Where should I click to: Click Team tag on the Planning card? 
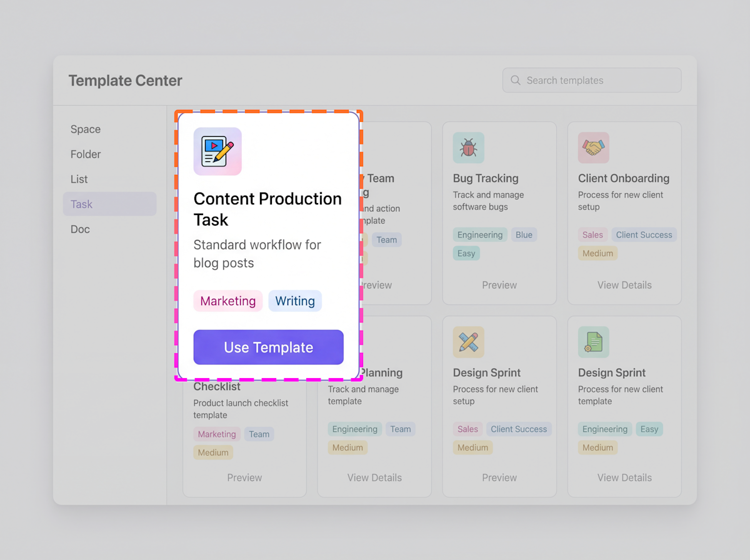click(401, 429)
